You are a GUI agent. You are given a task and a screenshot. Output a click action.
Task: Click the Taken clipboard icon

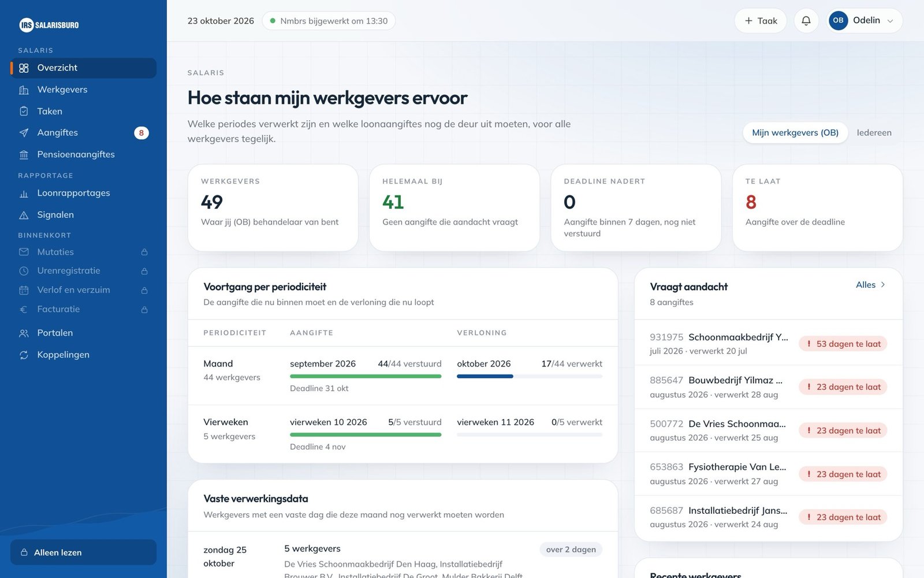pos(24,111)
